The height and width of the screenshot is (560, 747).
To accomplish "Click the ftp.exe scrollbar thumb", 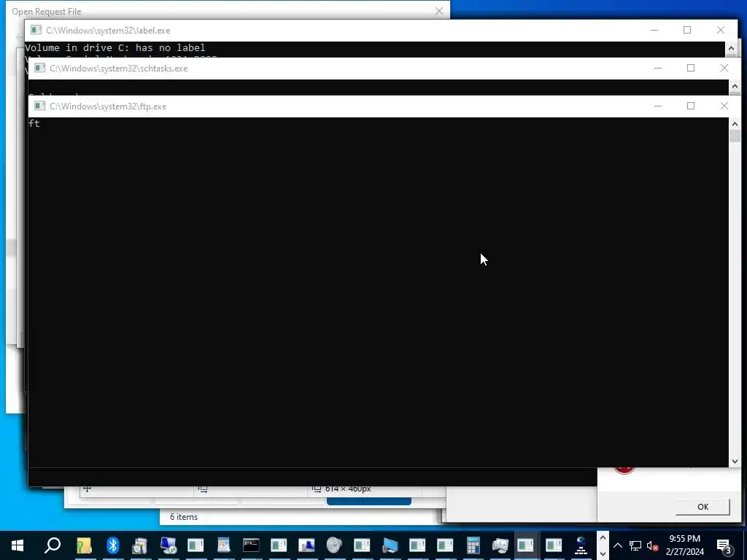I will (735, 136).
